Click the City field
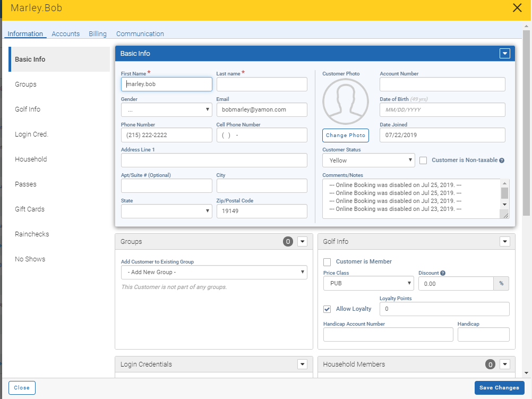532x399 pixels. [262, 186]
